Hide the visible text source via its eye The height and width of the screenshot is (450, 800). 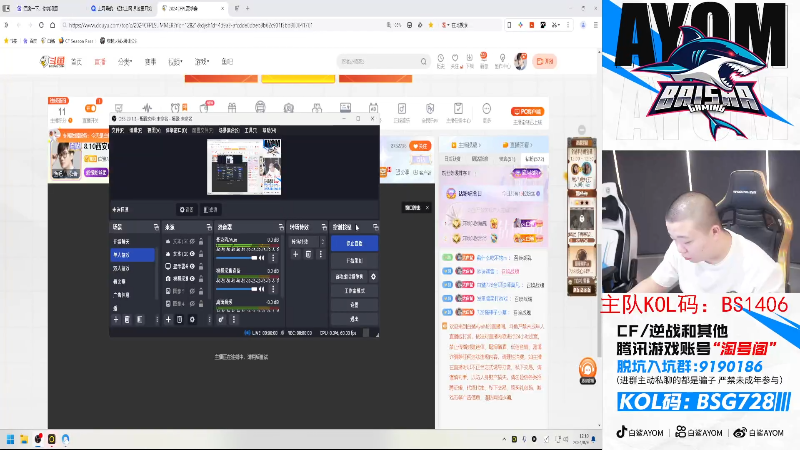[192, 254]
